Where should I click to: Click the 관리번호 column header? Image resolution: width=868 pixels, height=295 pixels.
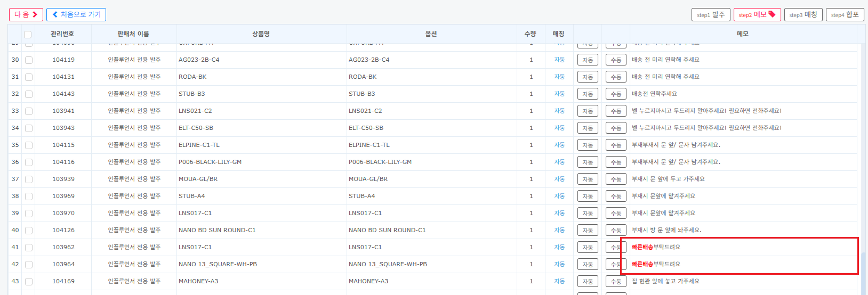click(x=62, y=34)
